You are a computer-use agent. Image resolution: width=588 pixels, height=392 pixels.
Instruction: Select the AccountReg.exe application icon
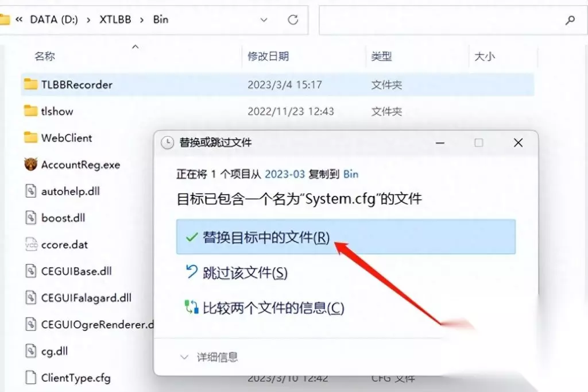tap(31, 164)
